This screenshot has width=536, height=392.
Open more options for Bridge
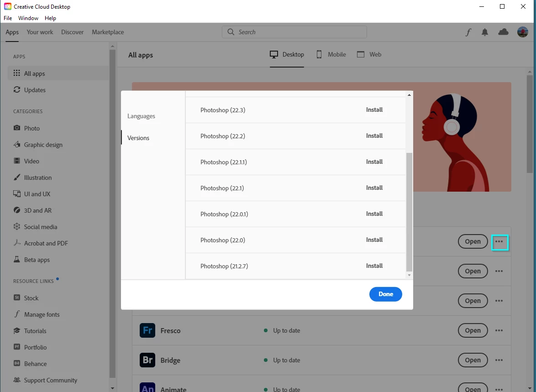[x=499, y=360]
